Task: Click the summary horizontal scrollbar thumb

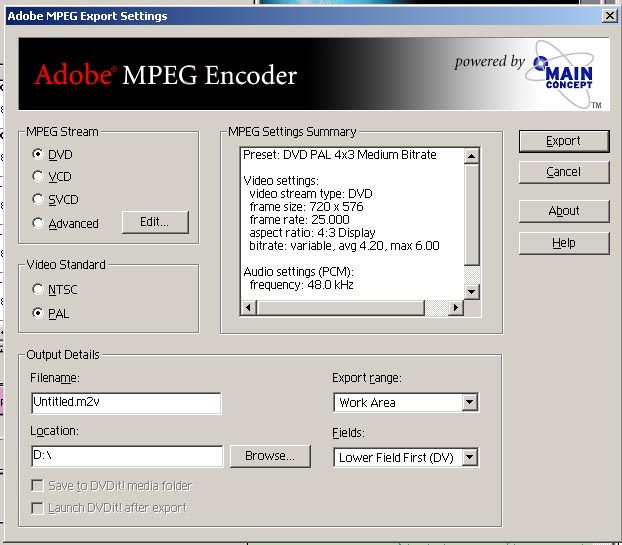Action: pos(340,307)
